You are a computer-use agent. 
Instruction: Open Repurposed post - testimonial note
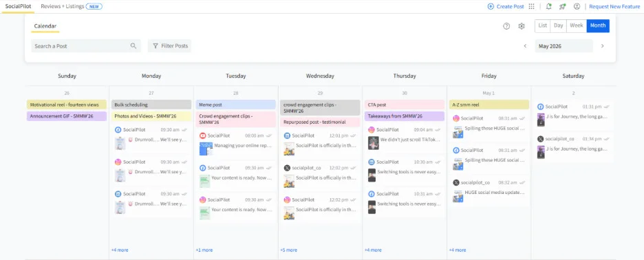pyautogui.click(x=320, y=122)
